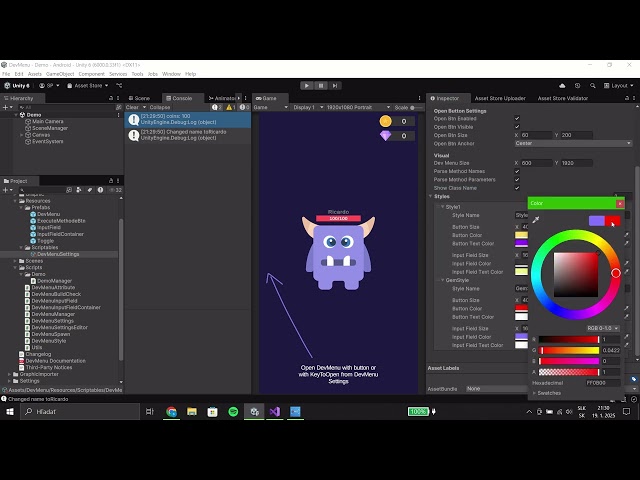Open the 1920x1080 Portrait resolution dropdown
Viewport: 640px width, 480px height.
(358, 107)
